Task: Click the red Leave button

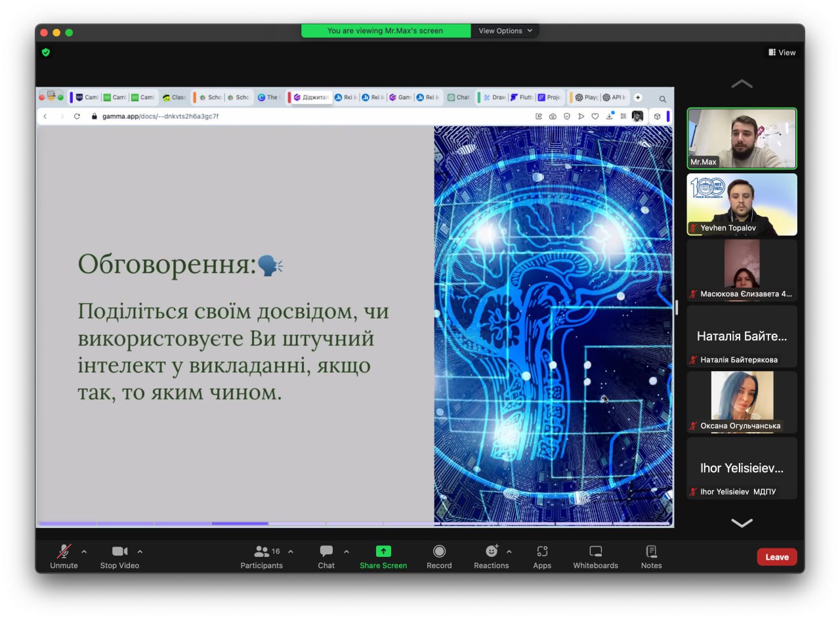Action: click(x=776, y=557)
